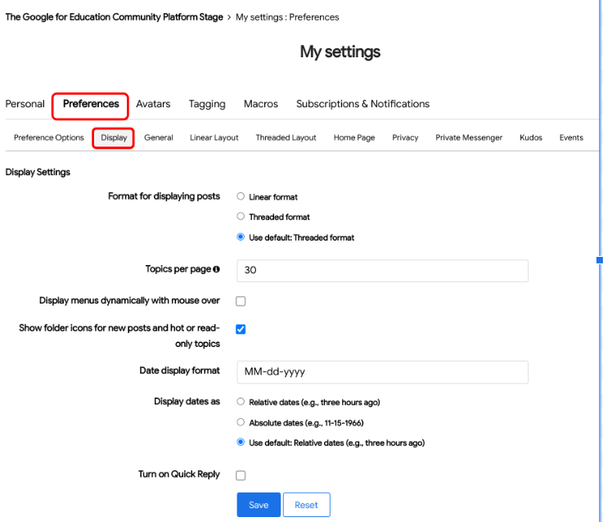Click the Topics per page input field

pos(382,270)
